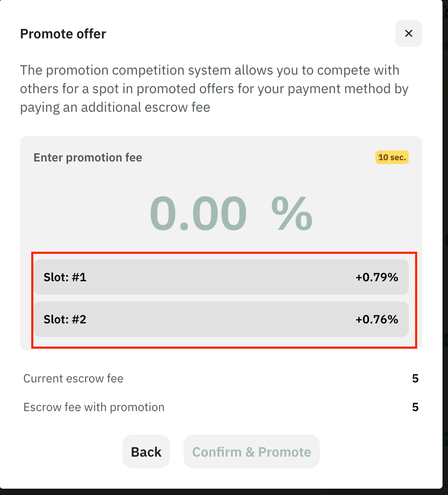
Task: Click the Escrow fee with promotion label
Action: [x=94, y=407]
